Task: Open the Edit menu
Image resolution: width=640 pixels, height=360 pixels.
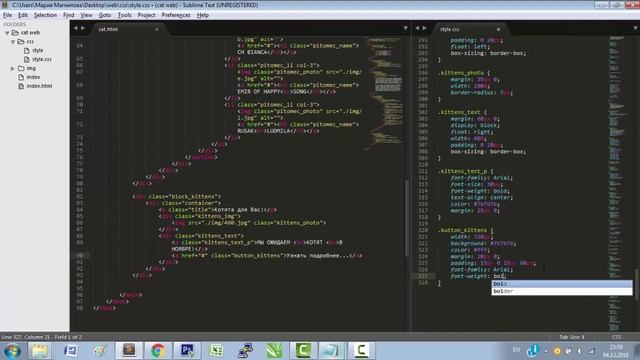Action: tap(23, 15)
